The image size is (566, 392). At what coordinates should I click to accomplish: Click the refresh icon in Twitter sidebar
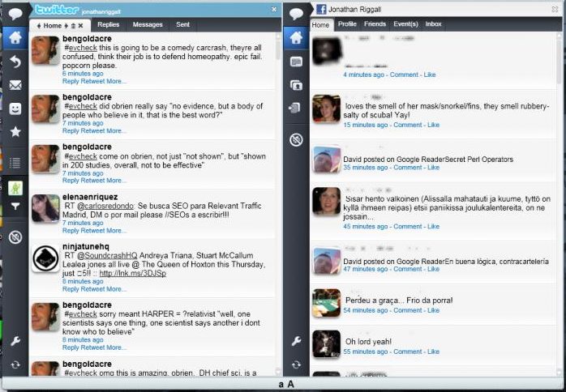tap(14, 365)
